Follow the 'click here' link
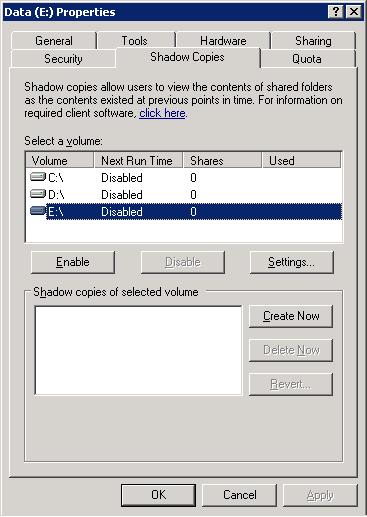This screenshot has height=517, width=367. 162,113
